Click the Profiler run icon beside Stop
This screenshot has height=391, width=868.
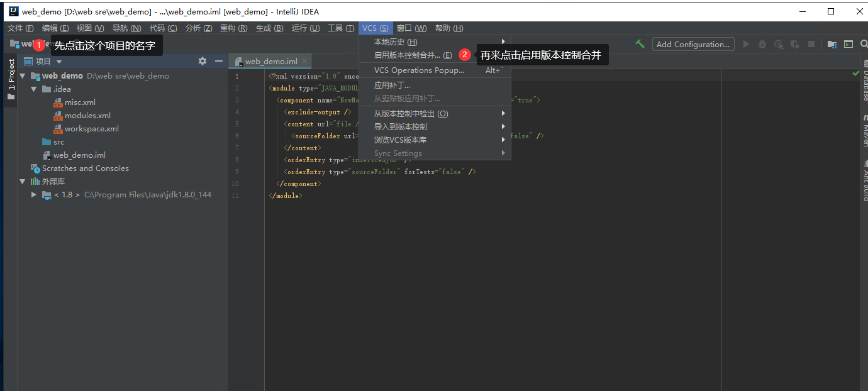(795, 44)
